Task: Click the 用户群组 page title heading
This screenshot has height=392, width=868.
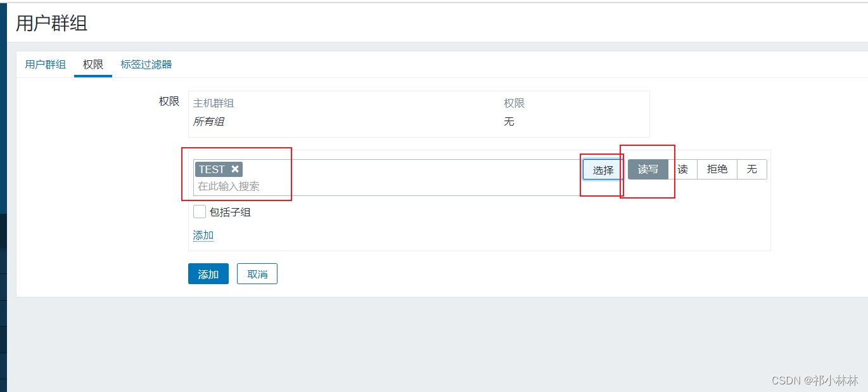Action: tap(51, 23)
